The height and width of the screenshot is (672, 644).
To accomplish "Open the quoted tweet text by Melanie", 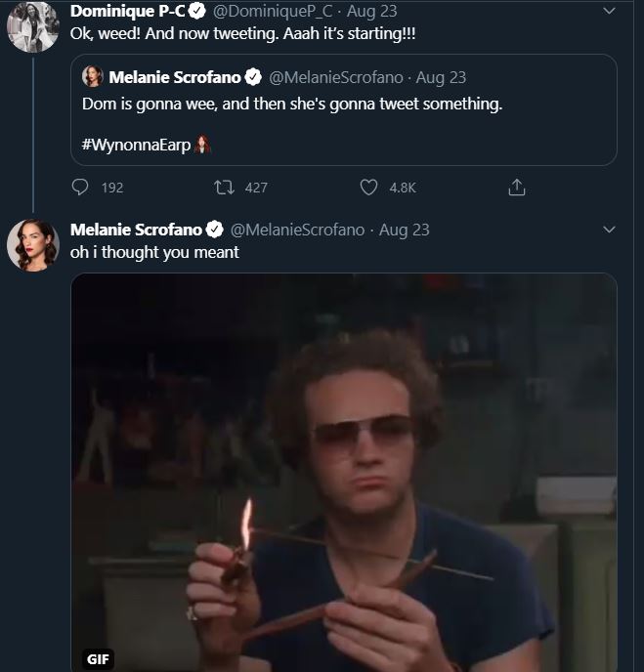I will point(292,104).
